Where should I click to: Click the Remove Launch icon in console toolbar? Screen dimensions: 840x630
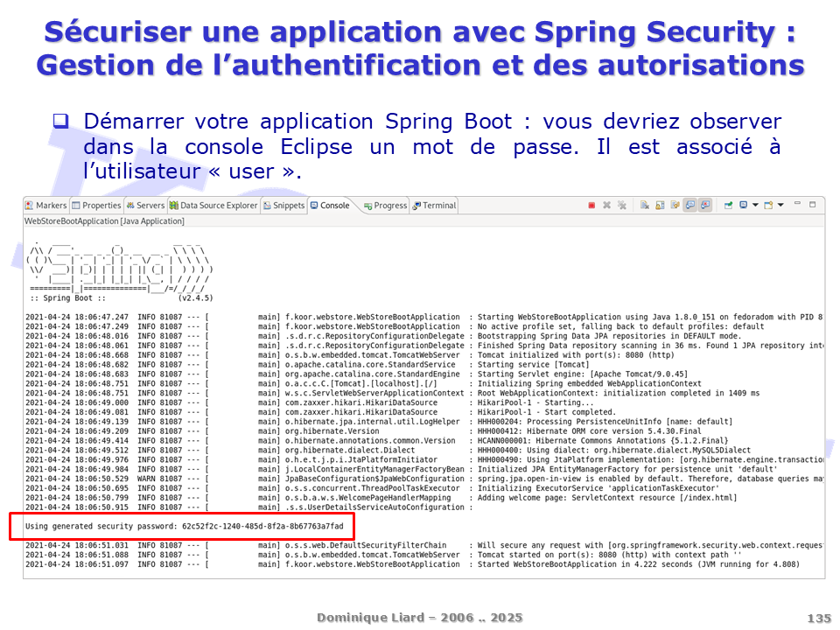click(x=606, y=206)
